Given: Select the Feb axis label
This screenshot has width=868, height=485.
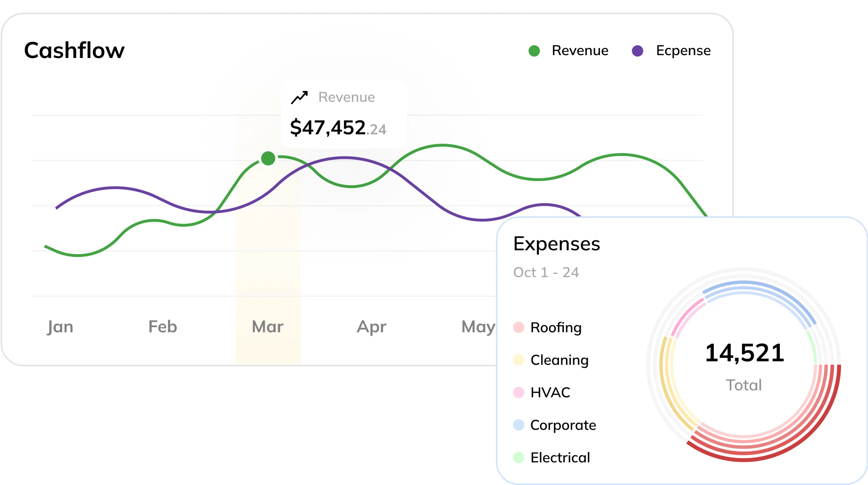Looking at the screenshot, I should click(162, 327).
